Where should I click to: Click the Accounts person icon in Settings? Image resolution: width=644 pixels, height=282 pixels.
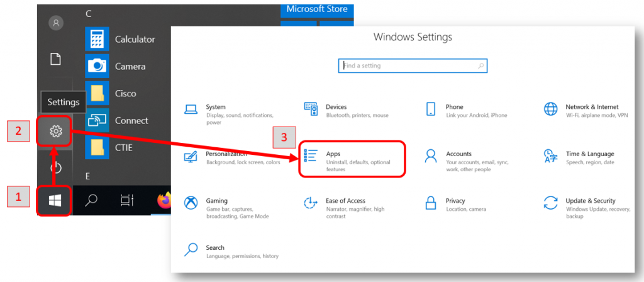[430, 156]
